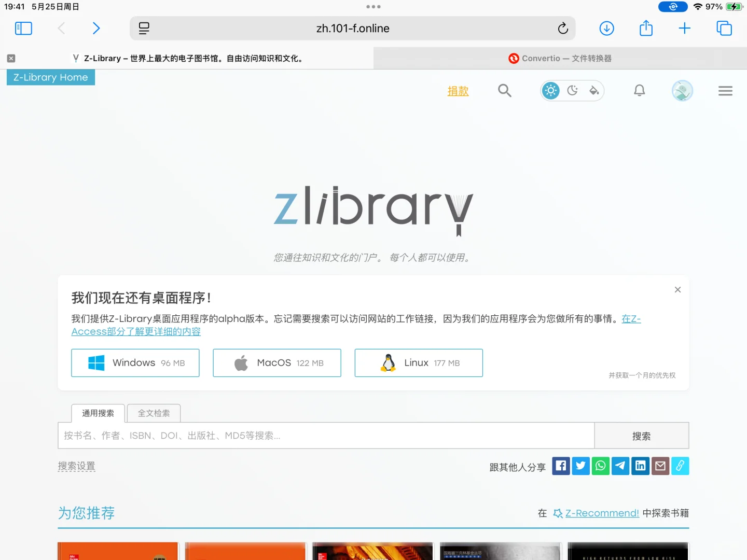This screenshot has height=560, width=747.
Task: Select the 全文检索 tab
Action: pyautogui.click(x=154, y=413)
